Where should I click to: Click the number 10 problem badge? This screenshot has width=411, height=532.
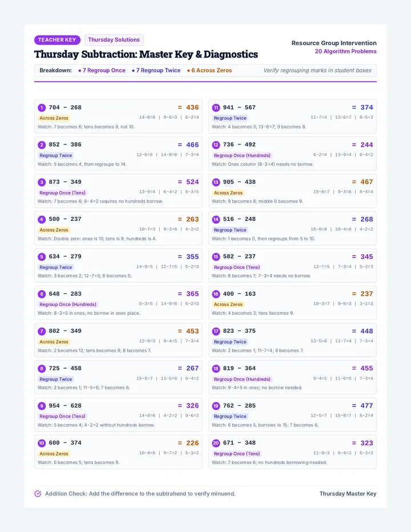(42, 443)
